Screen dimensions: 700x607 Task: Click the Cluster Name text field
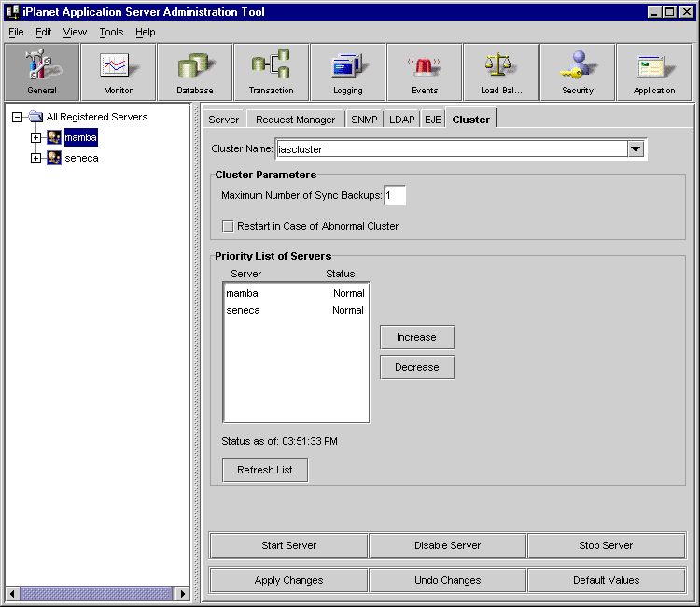(x=452, y=149)
